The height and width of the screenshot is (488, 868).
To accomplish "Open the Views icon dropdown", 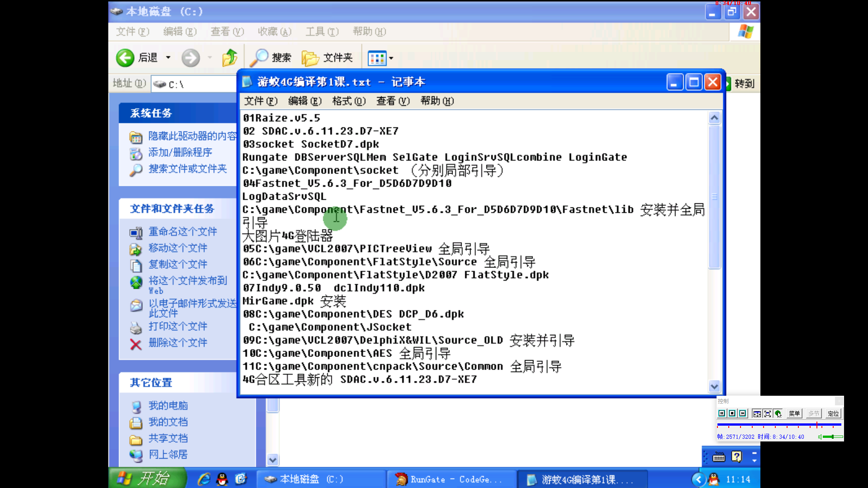I will [380, 58].
